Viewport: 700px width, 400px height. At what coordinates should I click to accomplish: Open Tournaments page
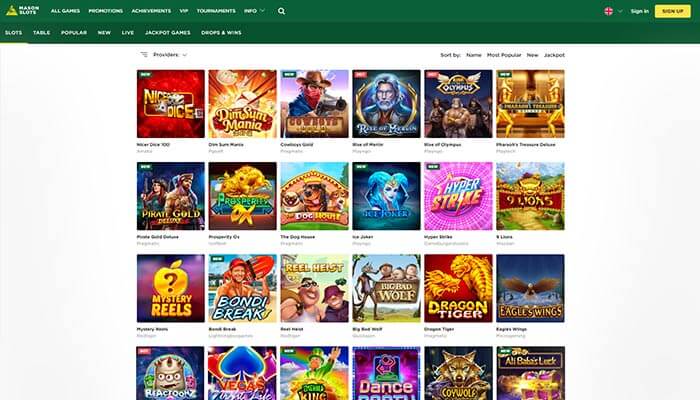click(216, 11)
